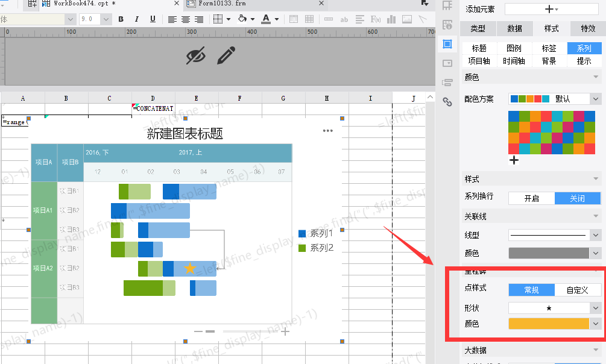Image resolution: width=606 pixels, height=364 pixels.
Task: Collapse the 颜色 section header
Action: click(532, 77)
